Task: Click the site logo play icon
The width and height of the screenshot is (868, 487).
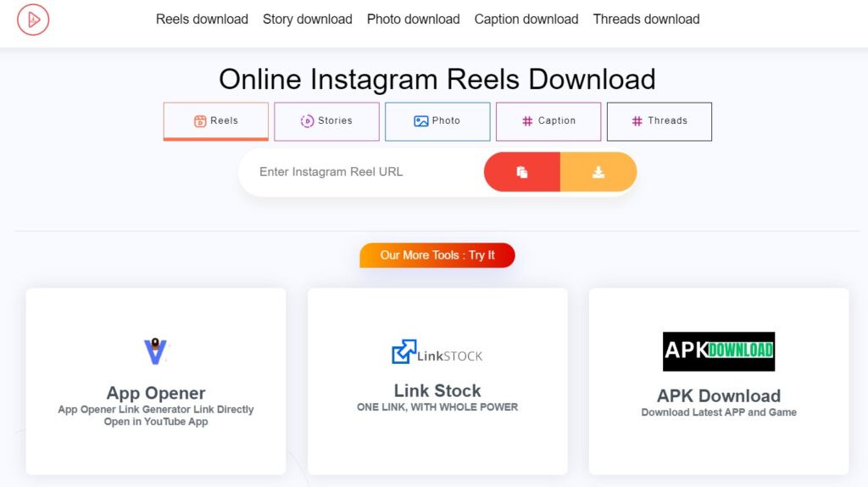Action: coord(33,20)
